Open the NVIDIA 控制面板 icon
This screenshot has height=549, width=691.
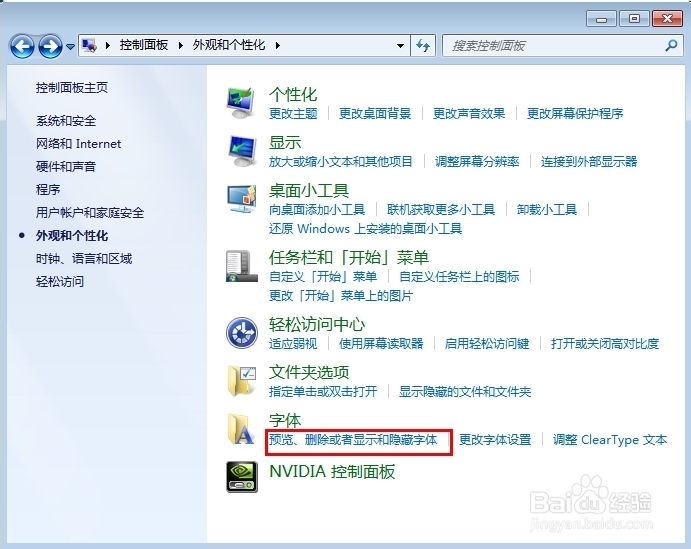pyautogui.click(x=242, y=476)
